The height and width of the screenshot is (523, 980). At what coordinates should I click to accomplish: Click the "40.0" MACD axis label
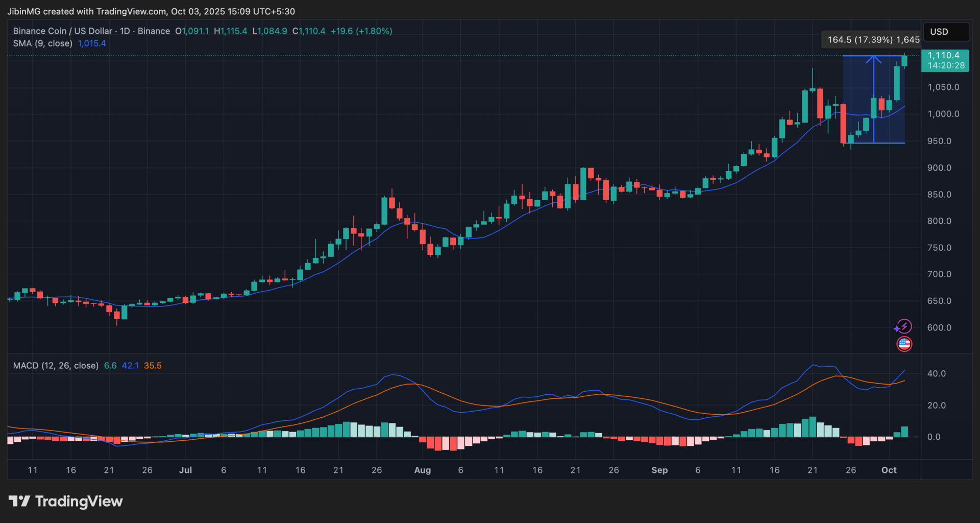(x=937, y=374)
